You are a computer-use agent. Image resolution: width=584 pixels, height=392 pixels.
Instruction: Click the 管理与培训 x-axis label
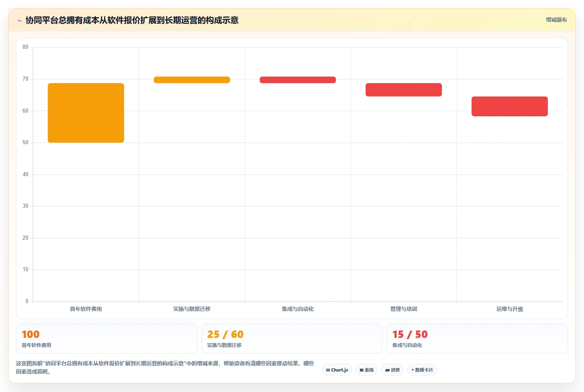[x=404, y=309]
